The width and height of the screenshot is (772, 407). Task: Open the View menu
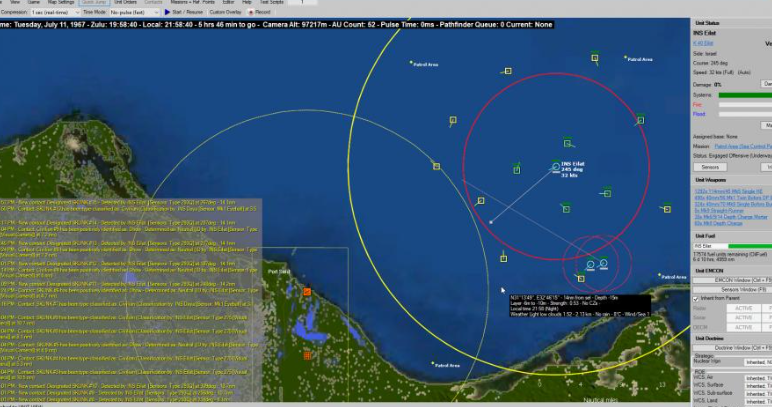point(15,2)
